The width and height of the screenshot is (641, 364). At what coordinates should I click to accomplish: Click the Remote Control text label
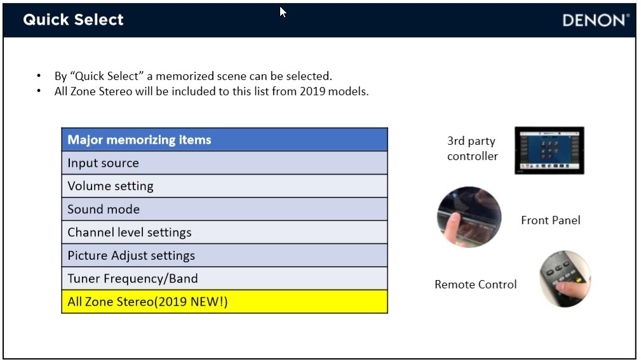point(475,285)
